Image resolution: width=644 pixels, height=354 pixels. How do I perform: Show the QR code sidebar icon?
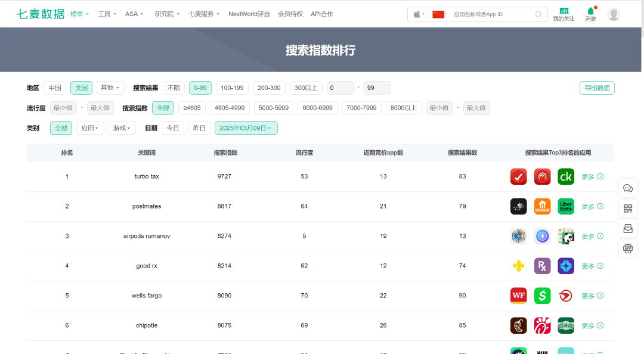pyautogui.click(x=628, y=209)
